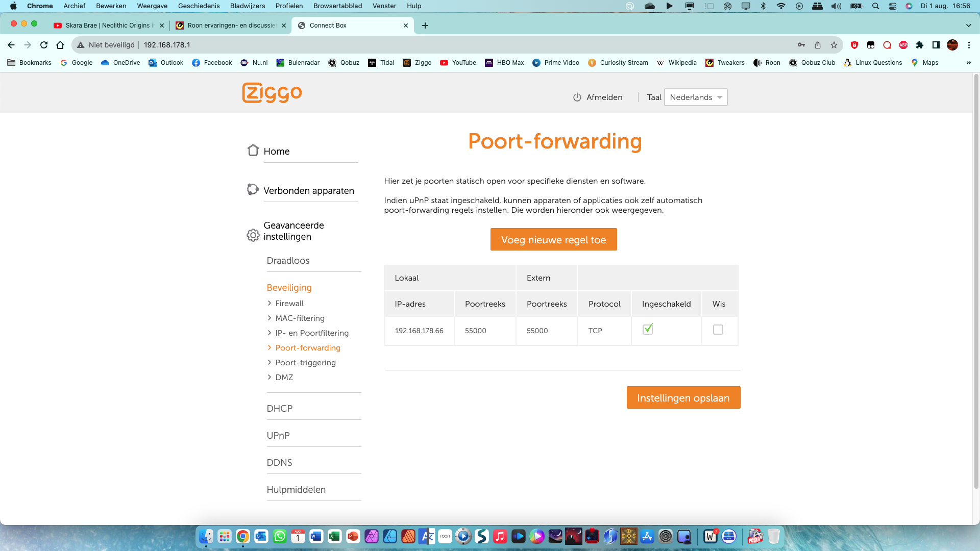Switch to the Skara Brae YouTube tab

(x=107, y=26)
